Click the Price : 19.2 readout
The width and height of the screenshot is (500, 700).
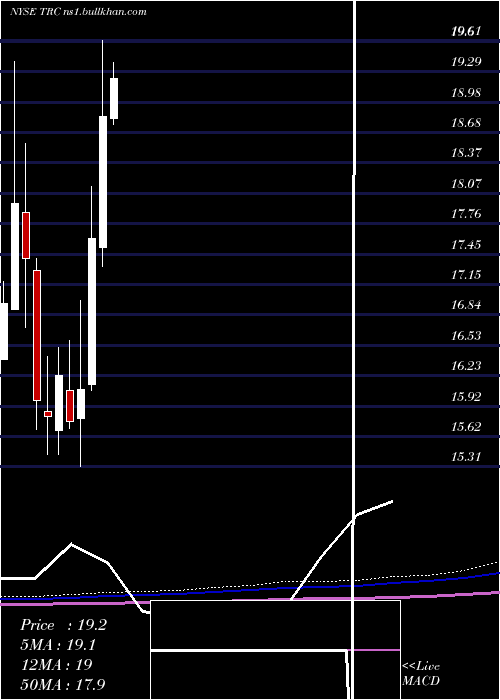coord(63,625)
